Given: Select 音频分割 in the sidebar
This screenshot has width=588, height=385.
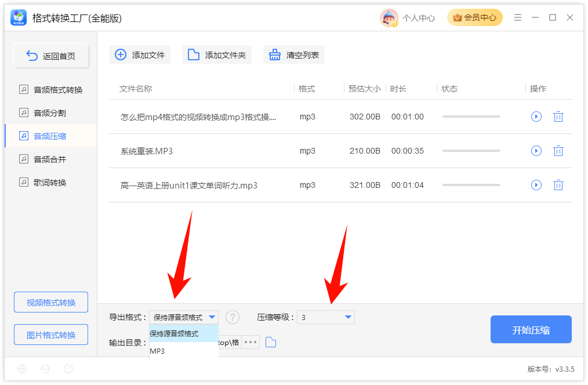Looking at the screenshot, I should (50, 113).
